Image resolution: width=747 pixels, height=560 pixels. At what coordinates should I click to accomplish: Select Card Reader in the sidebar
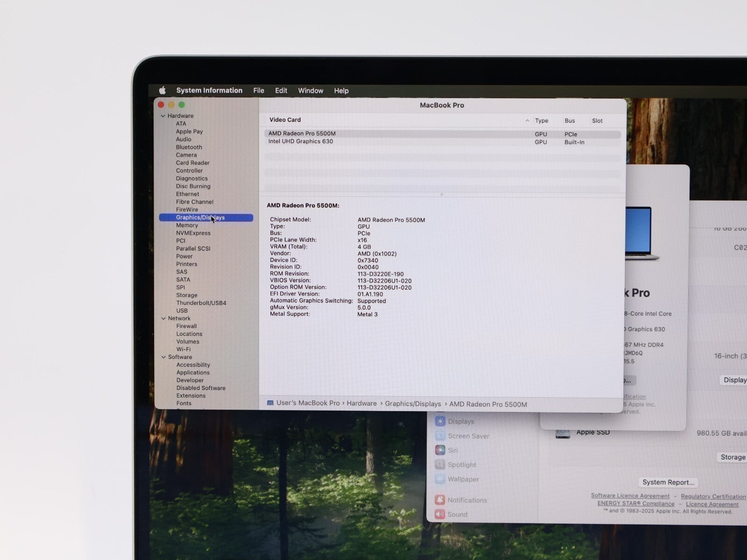click(x=192, y=163)
